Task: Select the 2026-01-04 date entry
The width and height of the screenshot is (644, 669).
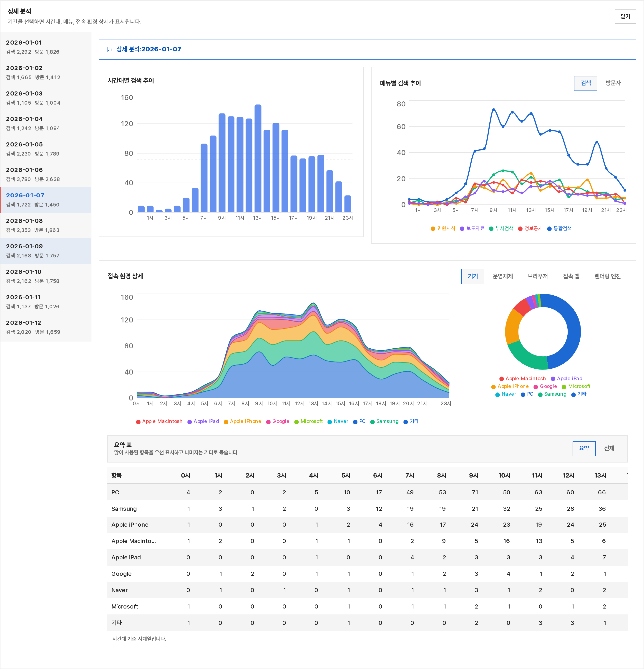Action: click(x=46, y=123)
